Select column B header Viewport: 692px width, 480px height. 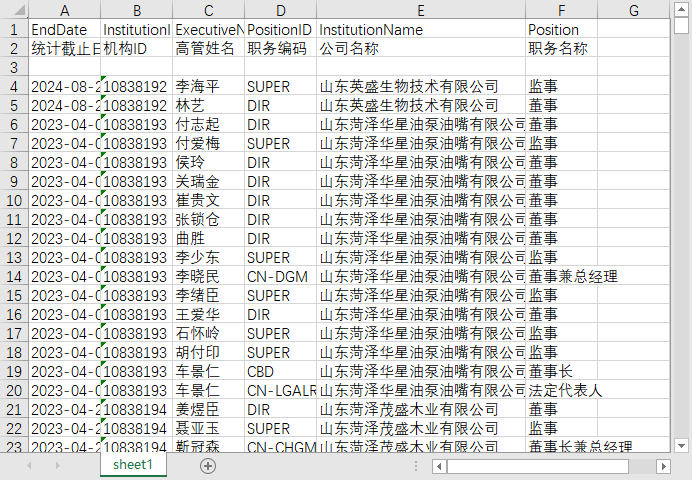coord(136,10)
